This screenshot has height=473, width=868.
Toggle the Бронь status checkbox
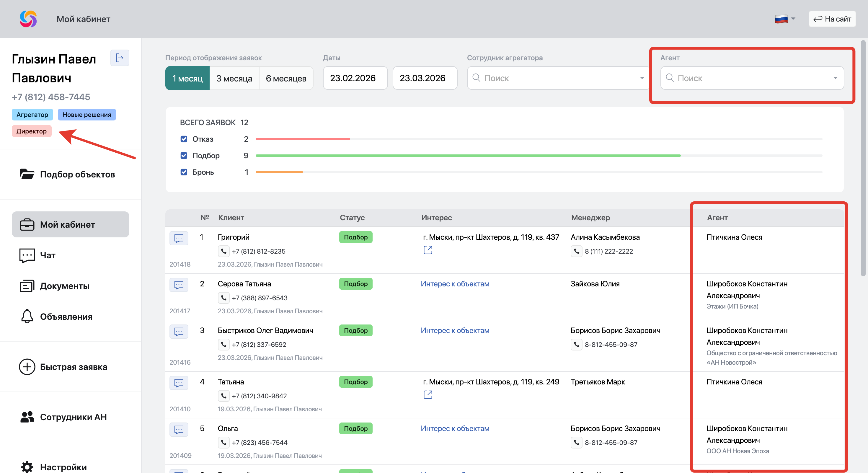(x=184, y=172)
